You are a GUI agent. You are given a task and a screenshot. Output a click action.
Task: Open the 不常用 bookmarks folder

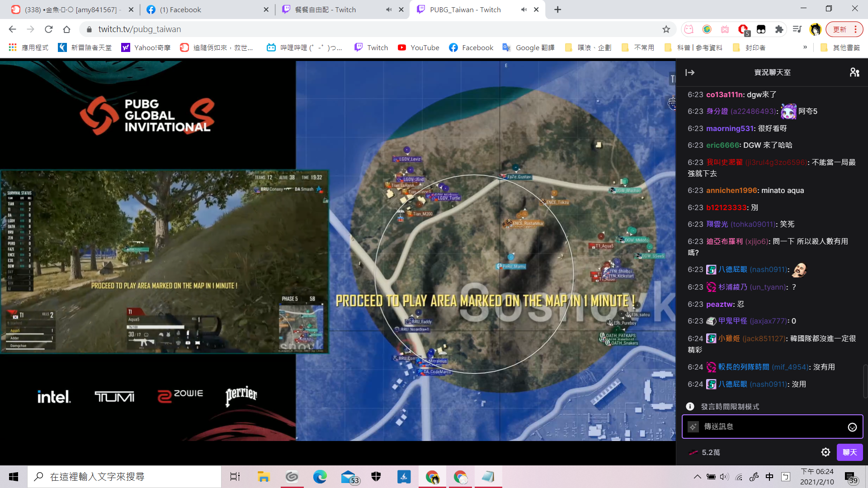coord(638,47)
